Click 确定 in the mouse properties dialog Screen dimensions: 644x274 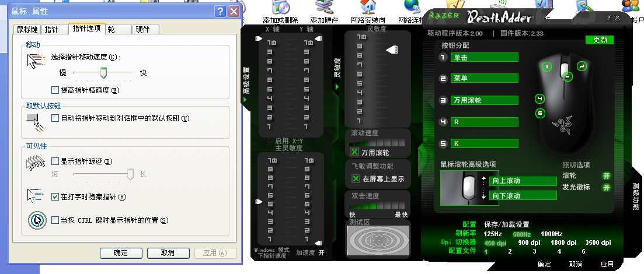pos(121,252)
